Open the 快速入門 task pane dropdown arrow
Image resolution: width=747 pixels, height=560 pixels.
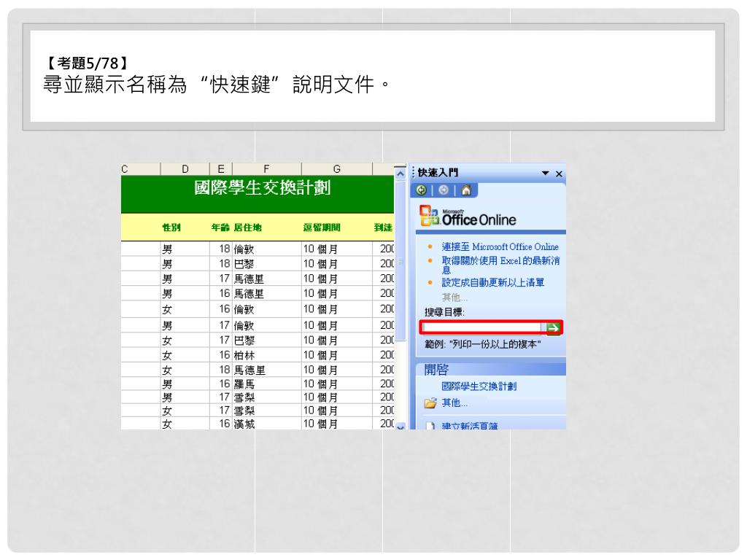coord(546,174)
